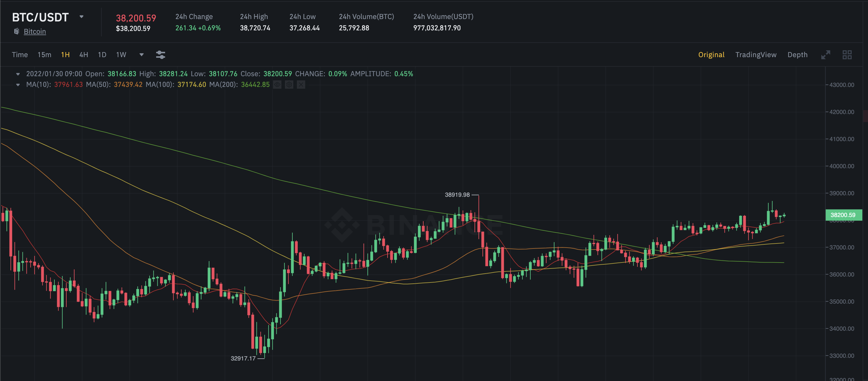Switch chart to TradingView mode
This screenshot has width=868, height=381.
click(x=756, y=55)
